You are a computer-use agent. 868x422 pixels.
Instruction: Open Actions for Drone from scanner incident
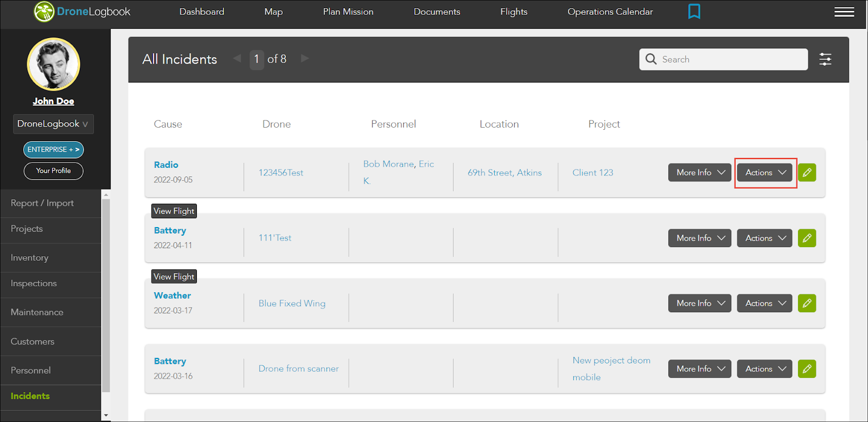(x=765, y=369)
